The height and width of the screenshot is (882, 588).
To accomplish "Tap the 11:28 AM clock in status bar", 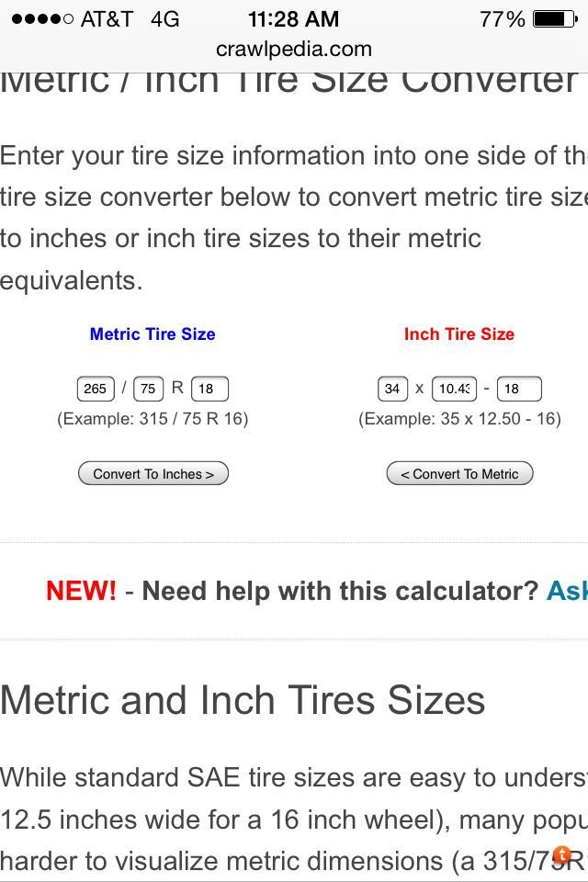I will [x=294, y=19].
